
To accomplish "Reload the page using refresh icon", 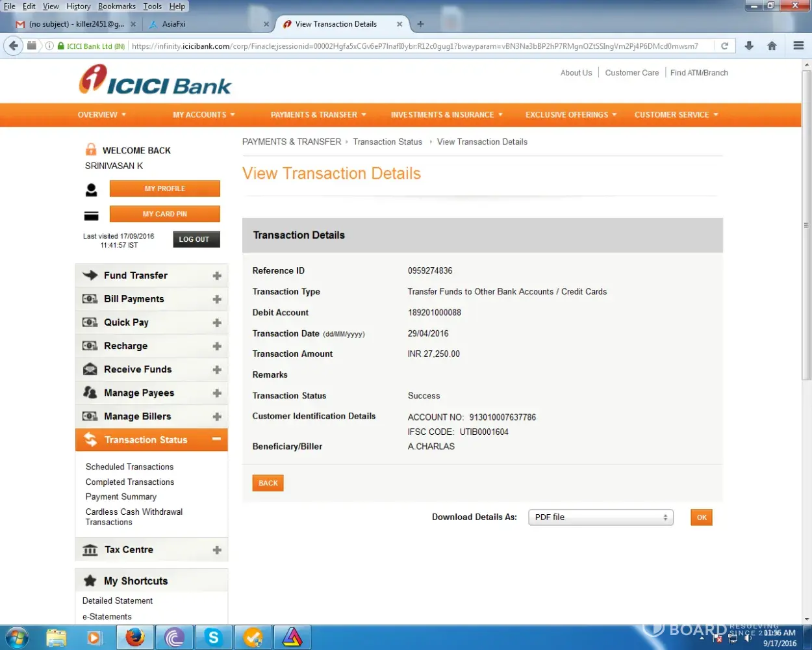I will pyautogui.click(x=724, y=45).
